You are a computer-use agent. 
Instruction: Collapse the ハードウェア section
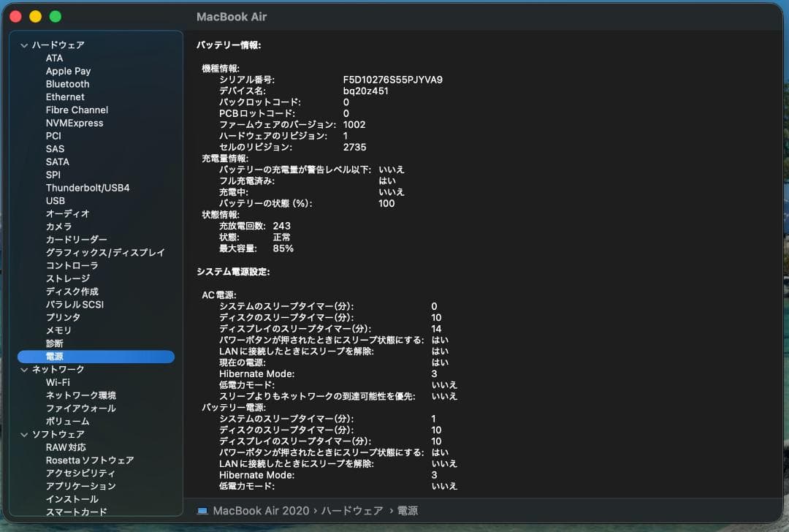(x=24, y=45)
